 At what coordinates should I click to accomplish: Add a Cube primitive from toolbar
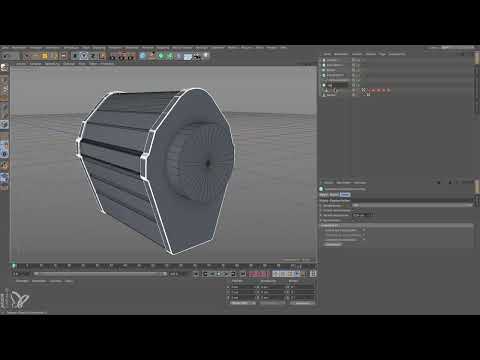coord(142,56)
